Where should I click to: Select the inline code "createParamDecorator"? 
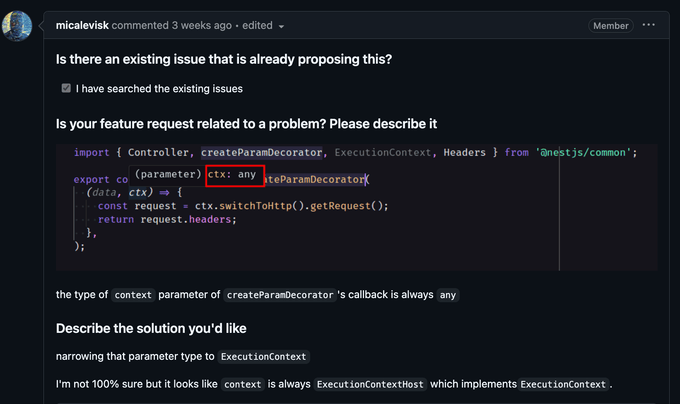click(x=280, y=295)
